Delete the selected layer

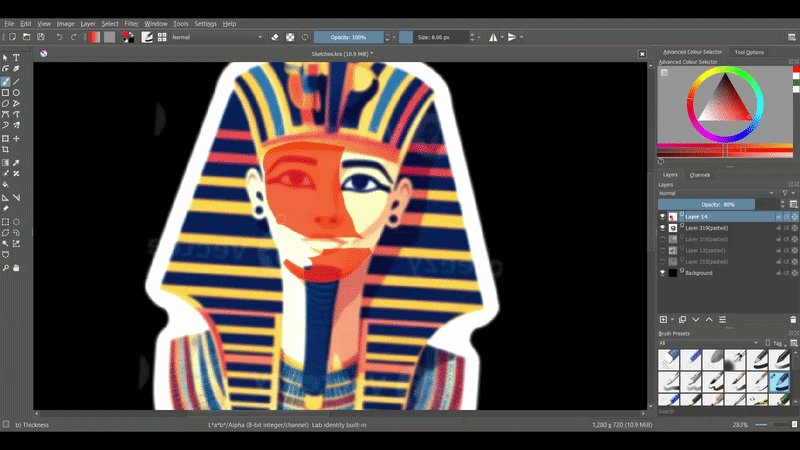793,319
